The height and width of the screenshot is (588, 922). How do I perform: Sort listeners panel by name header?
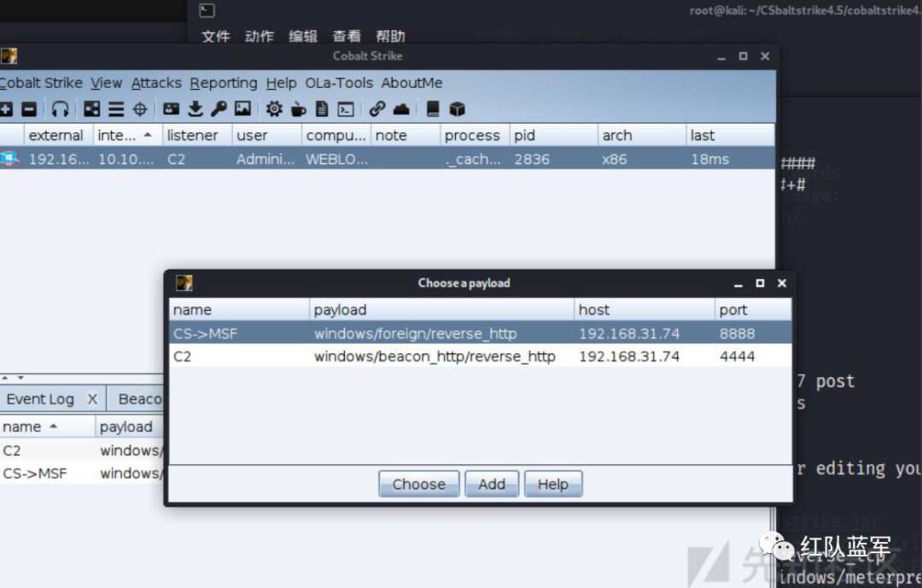(x=47, y=427)
